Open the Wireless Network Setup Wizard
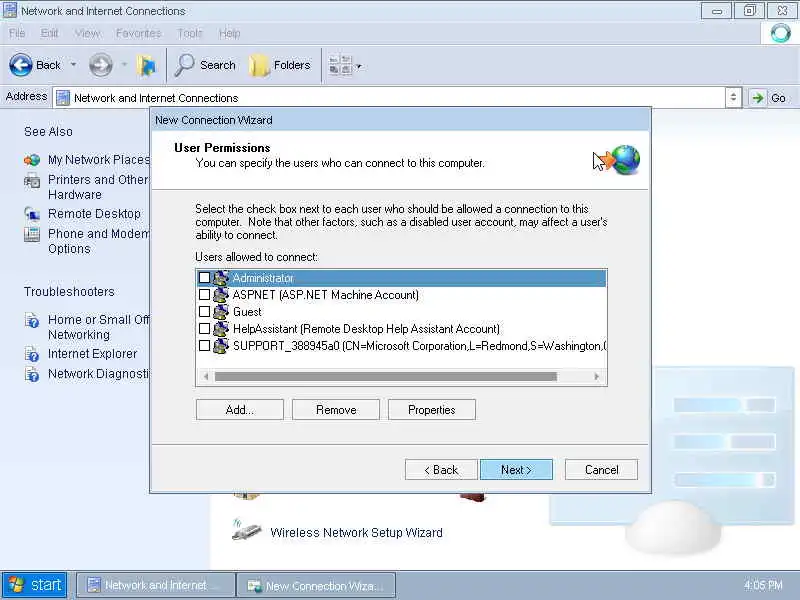 click(x=356, y=533)
